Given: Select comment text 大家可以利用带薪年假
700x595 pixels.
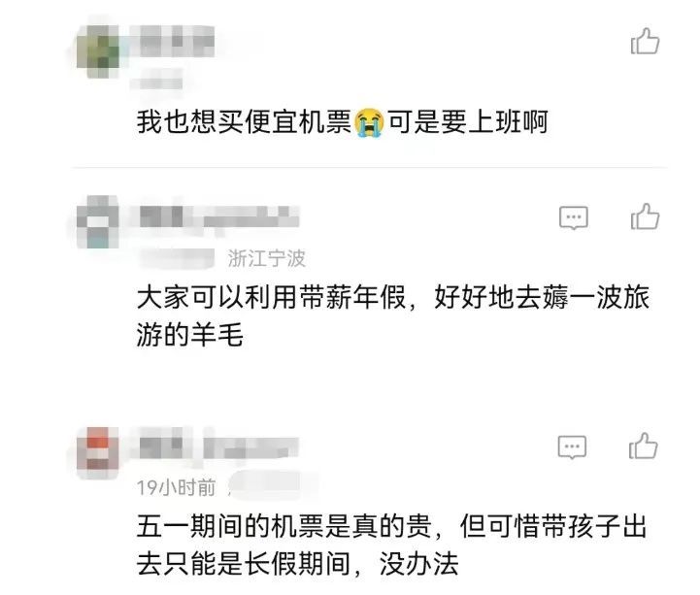Looking at the screenshot, I should [x=271, y=297].
